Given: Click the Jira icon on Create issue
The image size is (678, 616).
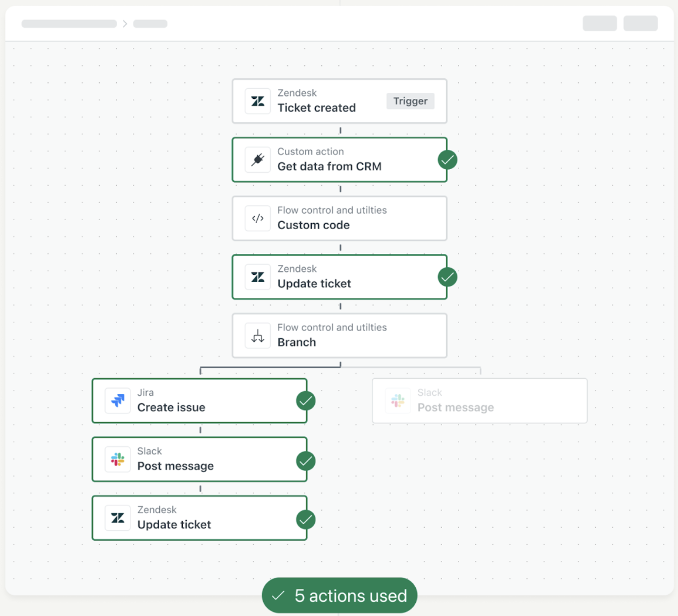Looking at the screenshot, I should (118, 400).
